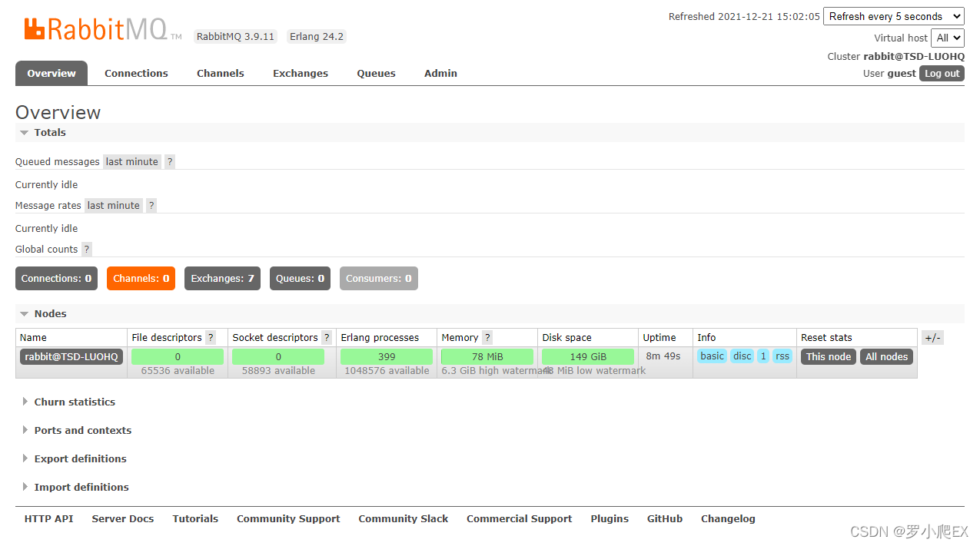Screen dimensions: 980x546
Task: Change Message rates last minute range
Action: pyautogui.click(x=114, y=205)
